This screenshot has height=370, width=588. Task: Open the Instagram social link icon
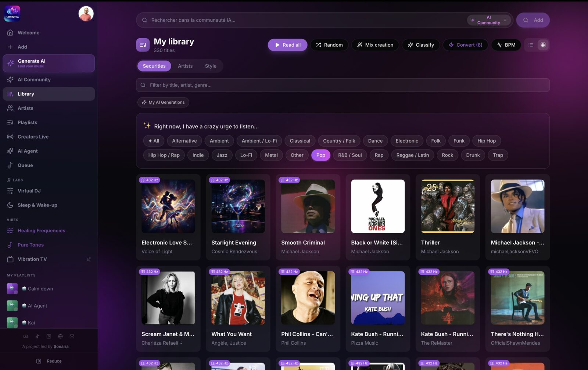pos(49,337)
